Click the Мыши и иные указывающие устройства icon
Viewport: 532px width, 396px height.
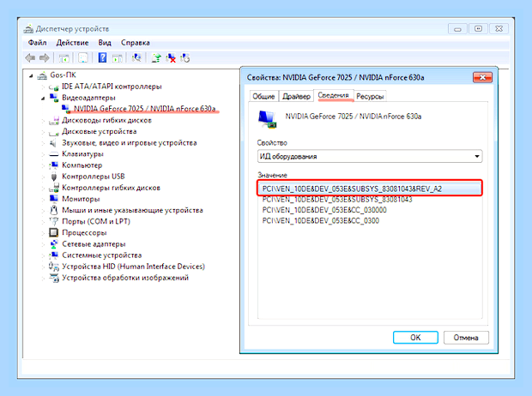[53, 210]
